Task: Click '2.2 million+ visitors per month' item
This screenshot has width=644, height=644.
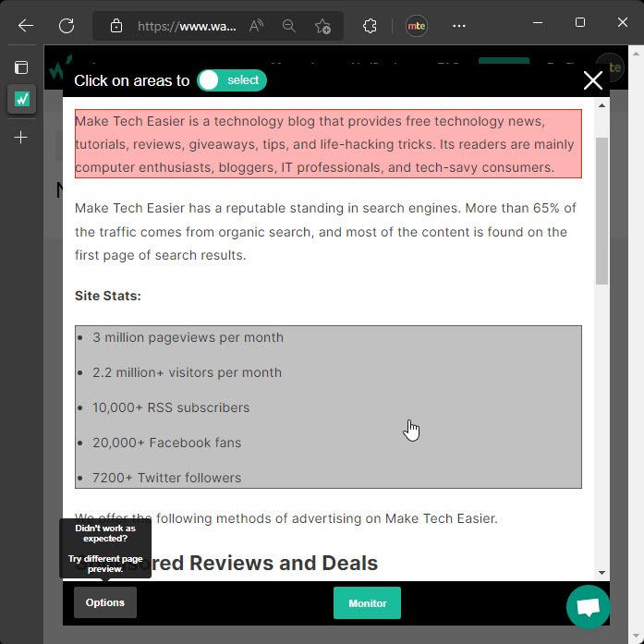Action: point(188,372)
